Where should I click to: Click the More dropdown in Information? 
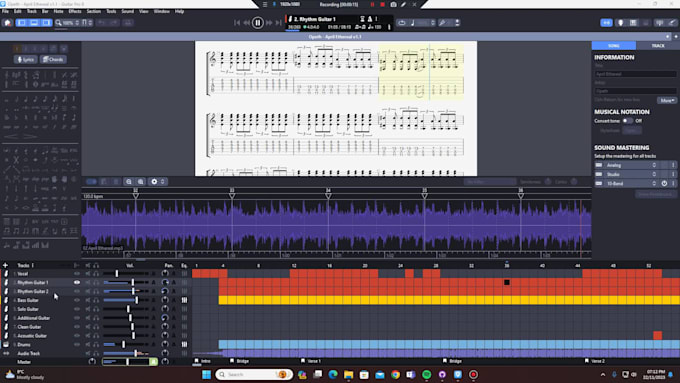point(667,100)
